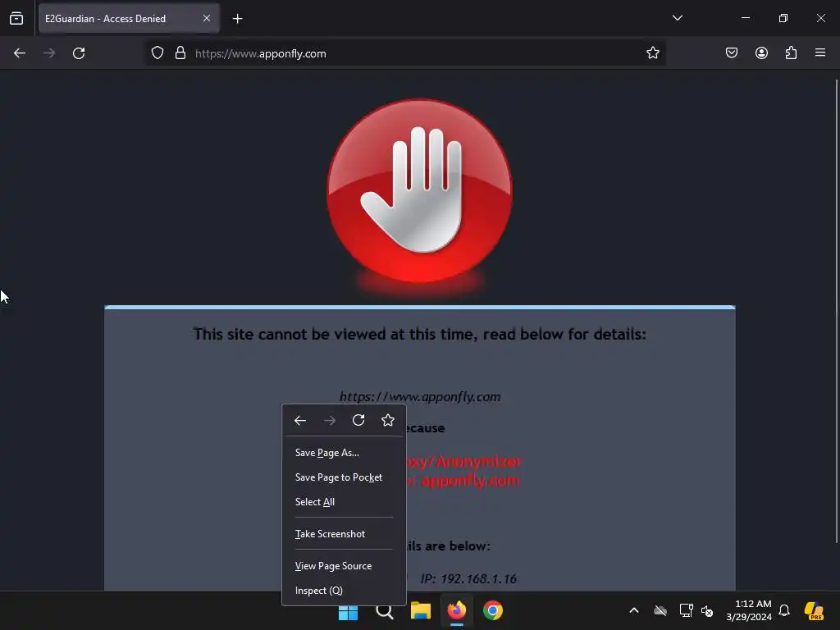
Task: Close the E2Guardian - Access Denied tab
Action: (206, 18)
